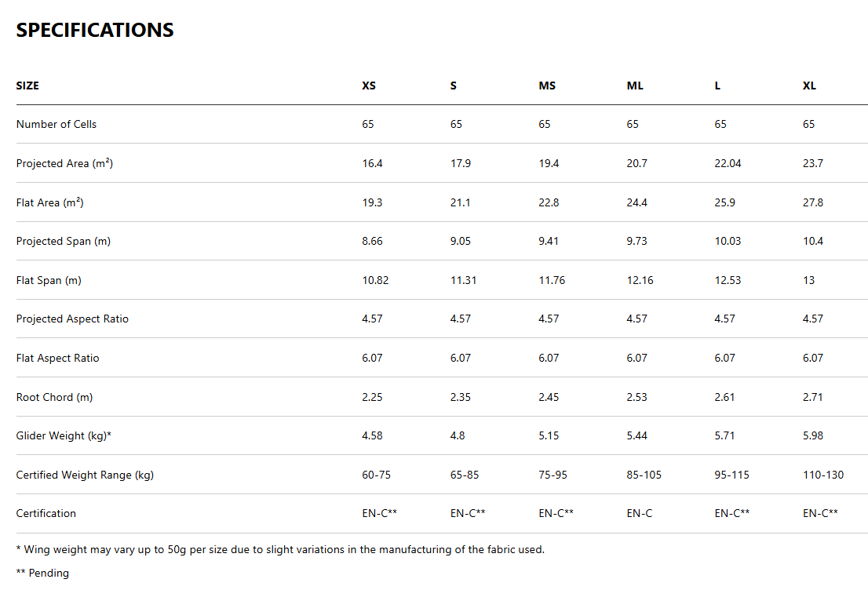The image size is (868, 590).
Task: Click the Pending footnote text
Action: tap(42, 573)
